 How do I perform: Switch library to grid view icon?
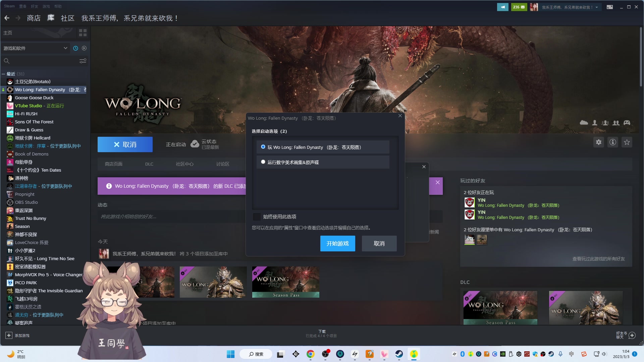click(x=83, y=33)
